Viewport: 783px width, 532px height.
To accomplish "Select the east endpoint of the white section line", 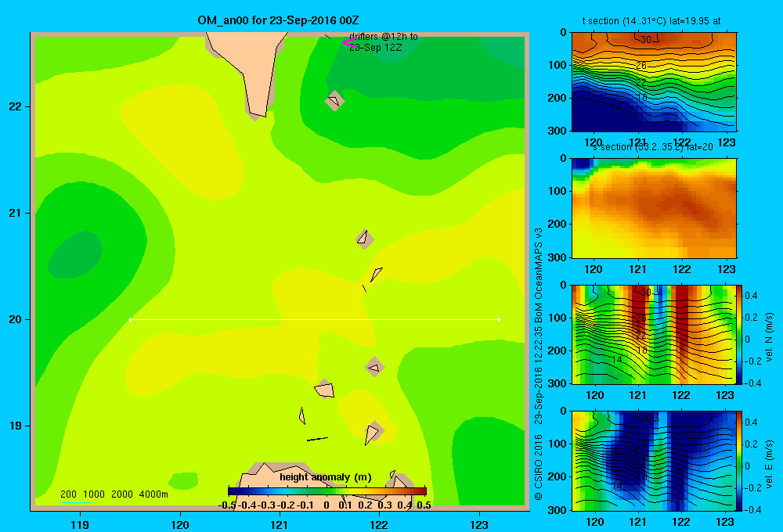I will point(499,319).
